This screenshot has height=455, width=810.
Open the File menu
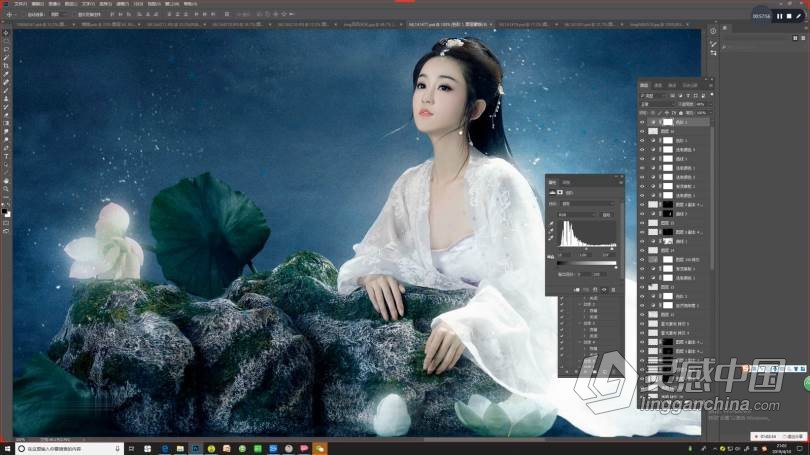(x=20, y=4)
